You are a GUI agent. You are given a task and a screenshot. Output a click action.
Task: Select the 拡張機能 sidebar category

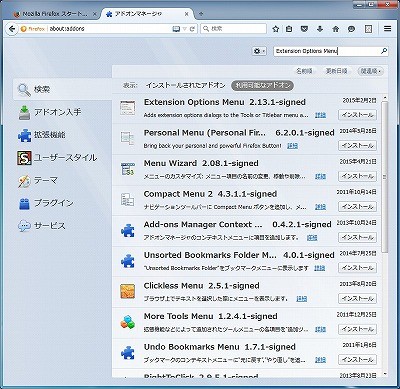(62, 135)
